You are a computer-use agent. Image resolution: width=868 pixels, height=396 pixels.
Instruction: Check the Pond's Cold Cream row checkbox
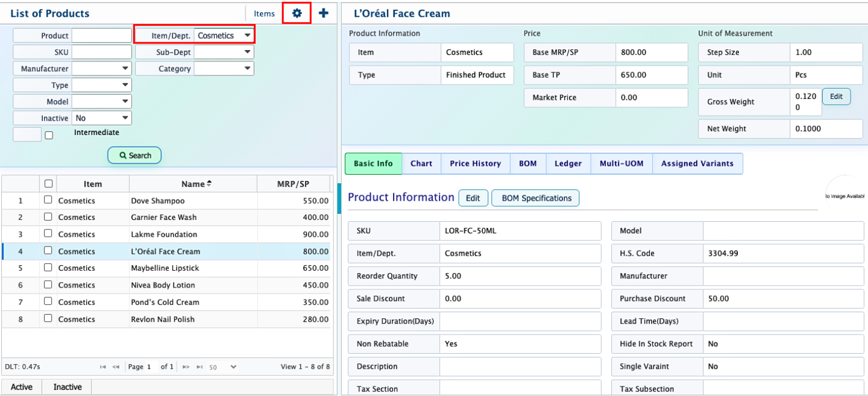tap(48, 301)
